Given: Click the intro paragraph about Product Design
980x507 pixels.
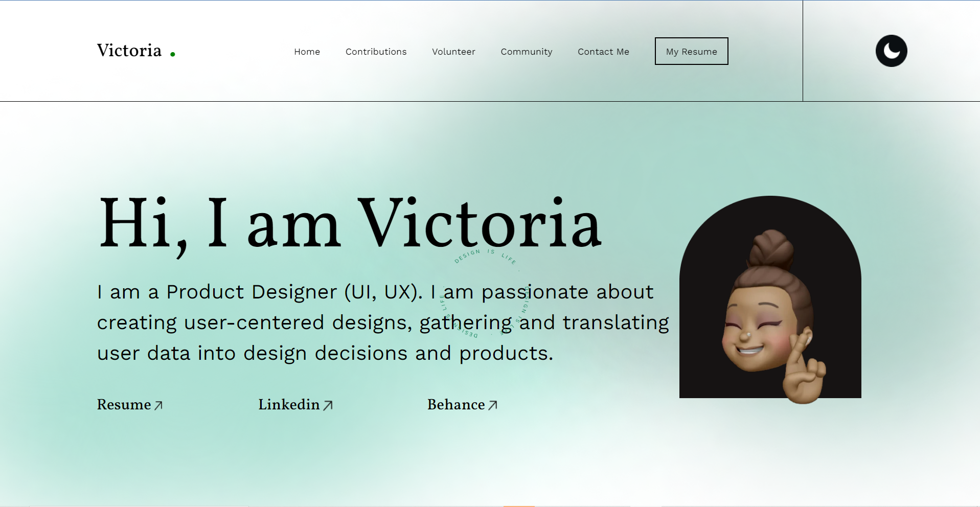Looking at the screenshot, I should pos(382,322).
